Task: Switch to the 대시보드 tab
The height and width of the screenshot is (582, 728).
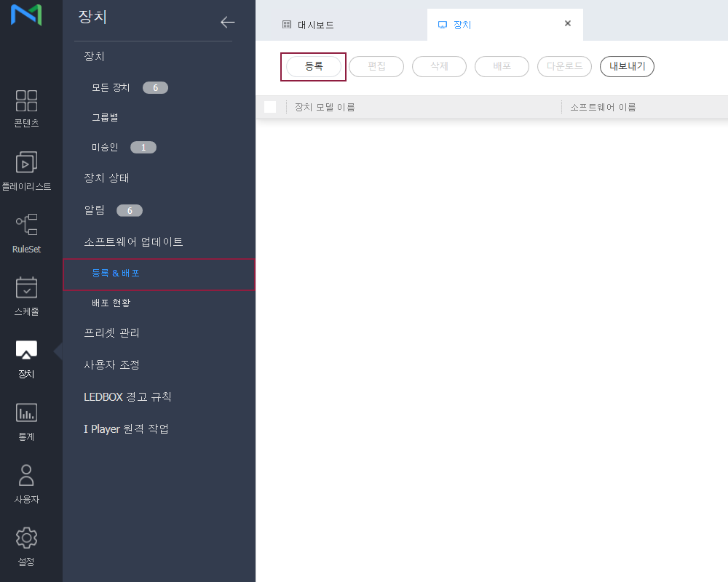Action: [x=308, y=25]
